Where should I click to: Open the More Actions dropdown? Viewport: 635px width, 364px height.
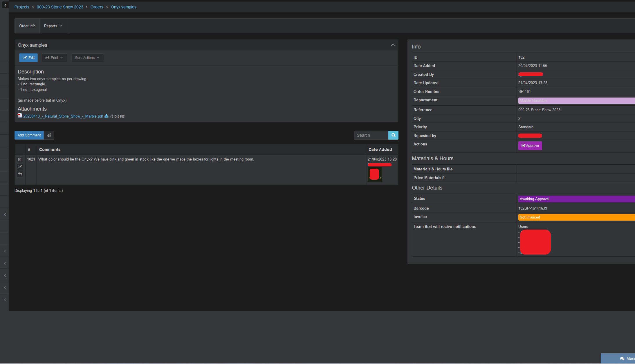(87, 57)
